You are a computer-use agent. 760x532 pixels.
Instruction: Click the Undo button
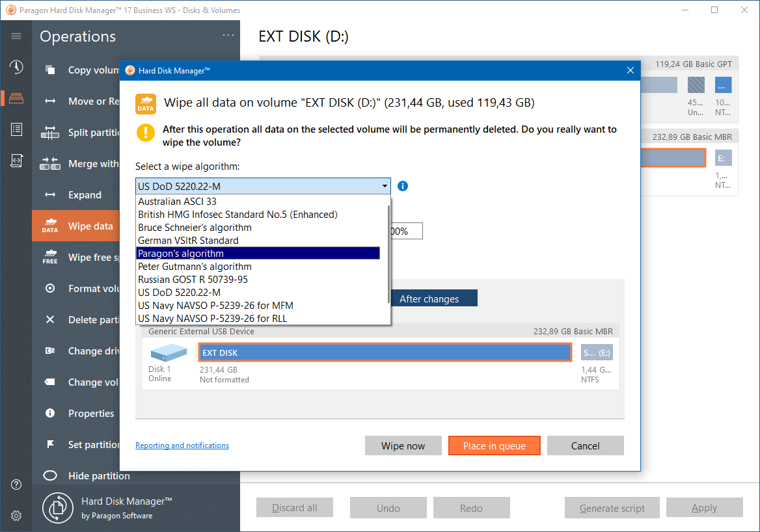pyautogui.click(x=388, y=508)
